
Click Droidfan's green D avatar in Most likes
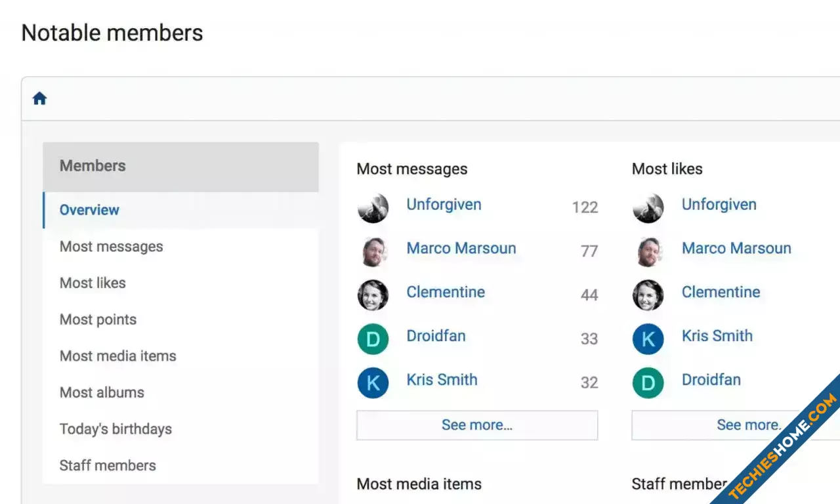648,383
